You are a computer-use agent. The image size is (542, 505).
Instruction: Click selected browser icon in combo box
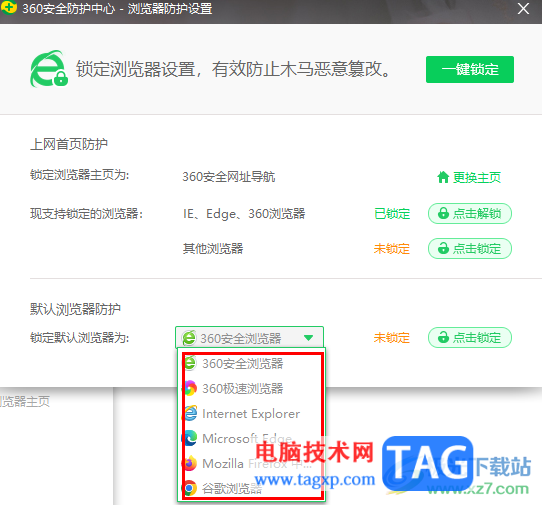(189, 338)
